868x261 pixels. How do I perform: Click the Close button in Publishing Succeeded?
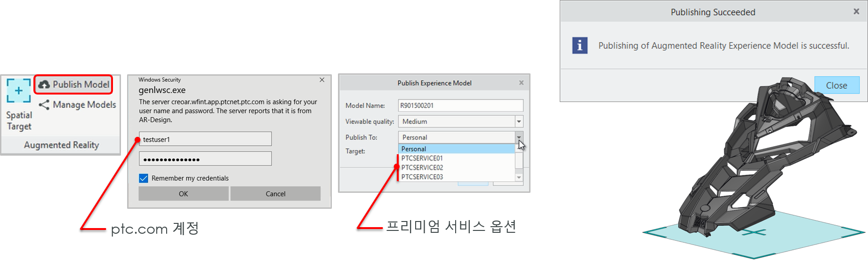pyautogui.click(x=836, y=86)
